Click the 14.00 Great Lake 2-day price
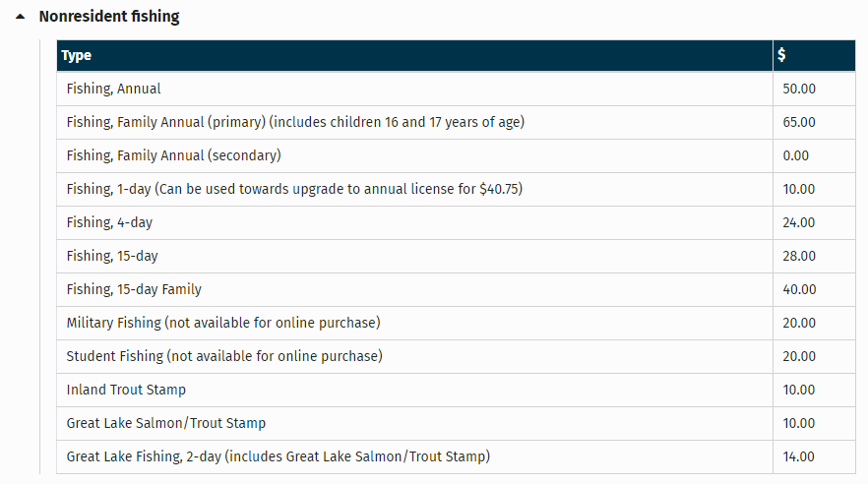 799,456
